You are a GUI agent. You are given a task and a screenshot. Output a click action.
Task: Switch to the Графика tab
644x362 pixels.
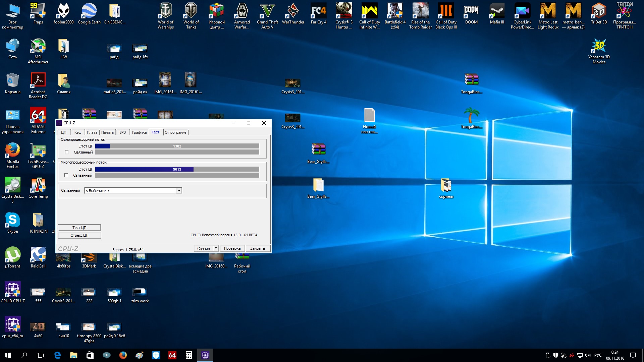click(x=139, y=132)
